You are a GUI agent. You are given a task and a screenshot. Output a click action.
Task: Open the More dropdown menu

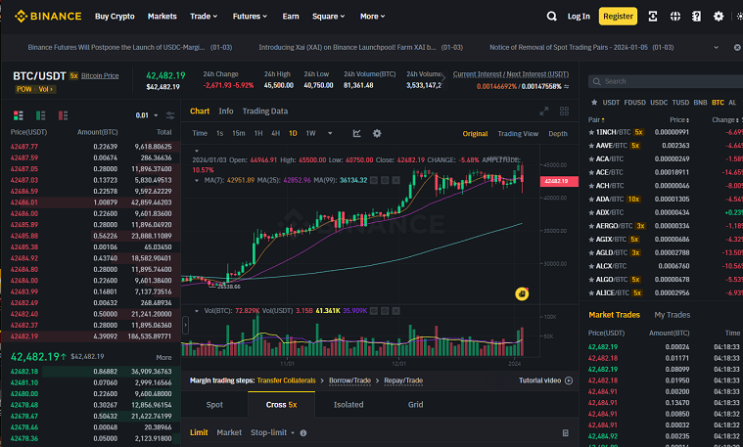pyautogui.click(x=372, y=16)
